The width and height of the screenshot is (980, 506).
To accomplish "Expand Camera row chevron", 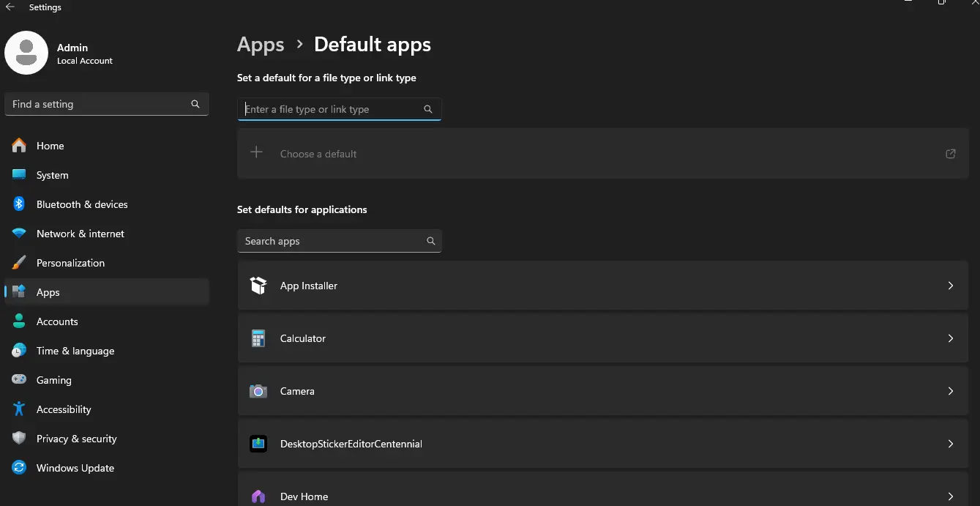I will [951, 391].
